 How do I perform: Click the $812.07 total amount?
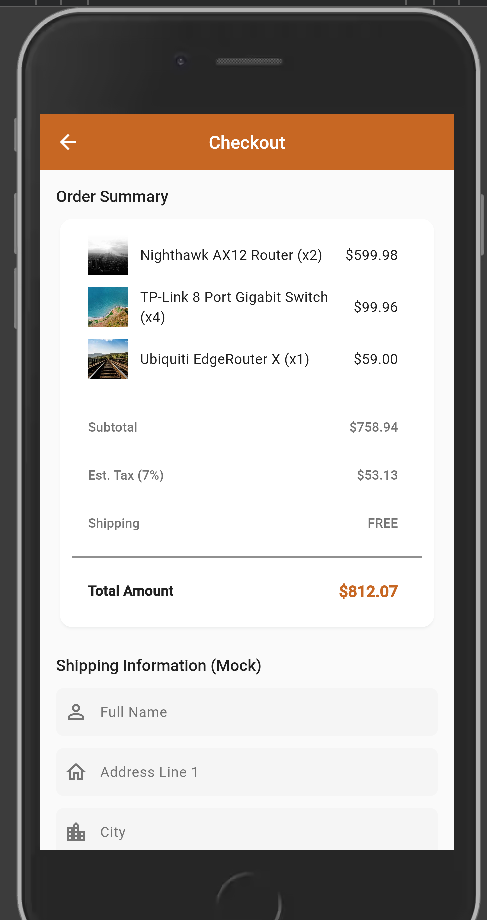point(368,591)
